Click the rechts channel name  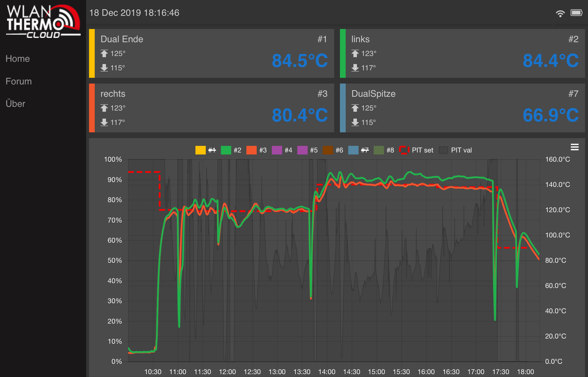(113, 94)
